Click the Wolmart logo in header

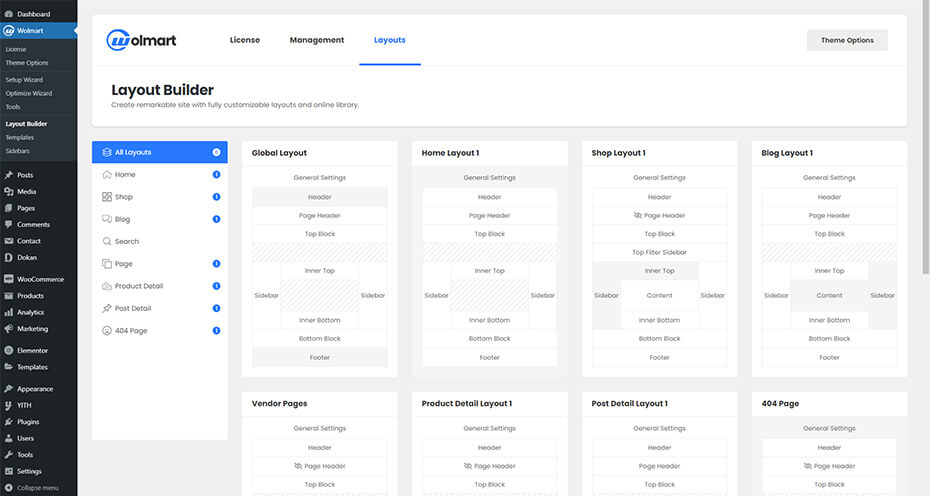tap(143, 41)
